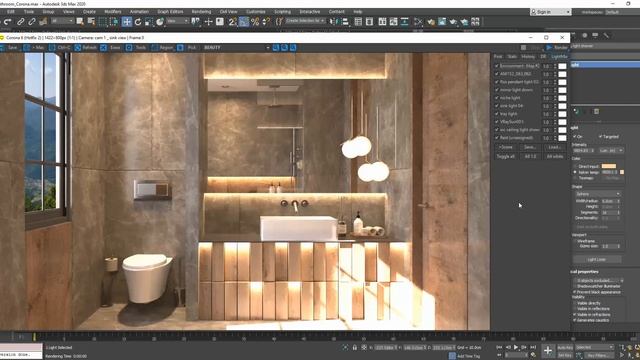
Task: Toggle the Window/Crossing selection icon
Action: coord(113,22)
